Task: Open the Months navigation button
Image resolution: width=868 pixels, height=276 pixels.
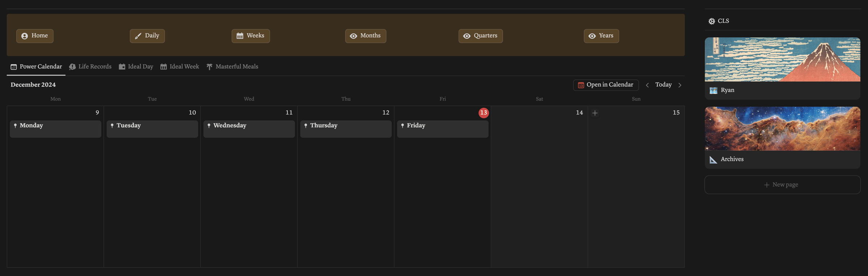Action: (x=365, y=36)
